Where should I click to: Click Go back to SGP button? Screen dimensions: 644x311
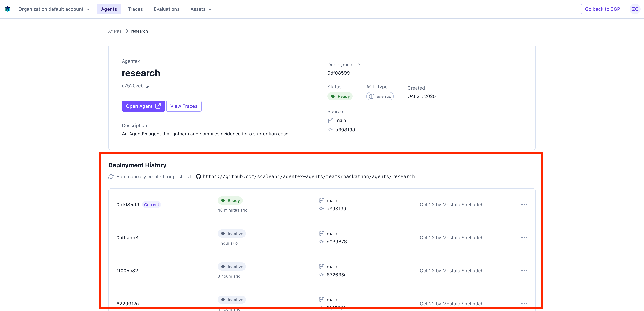602,9
